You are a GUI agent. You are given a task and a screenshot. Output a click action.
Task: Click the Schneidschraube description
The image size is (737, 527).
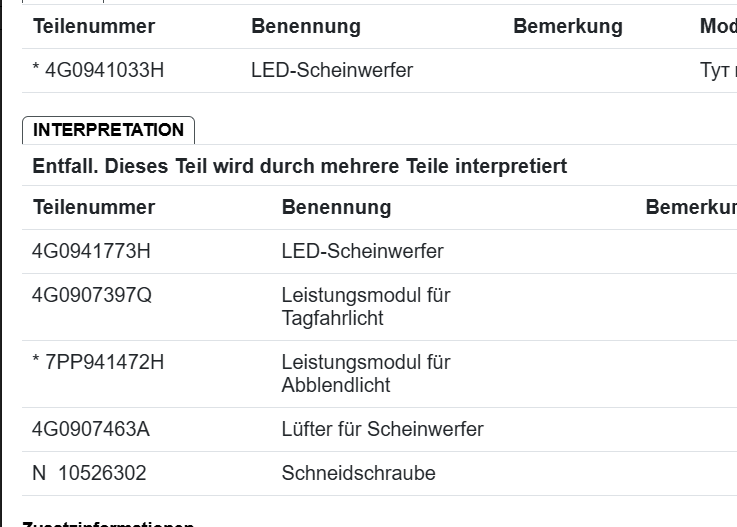tap(359, 473)
